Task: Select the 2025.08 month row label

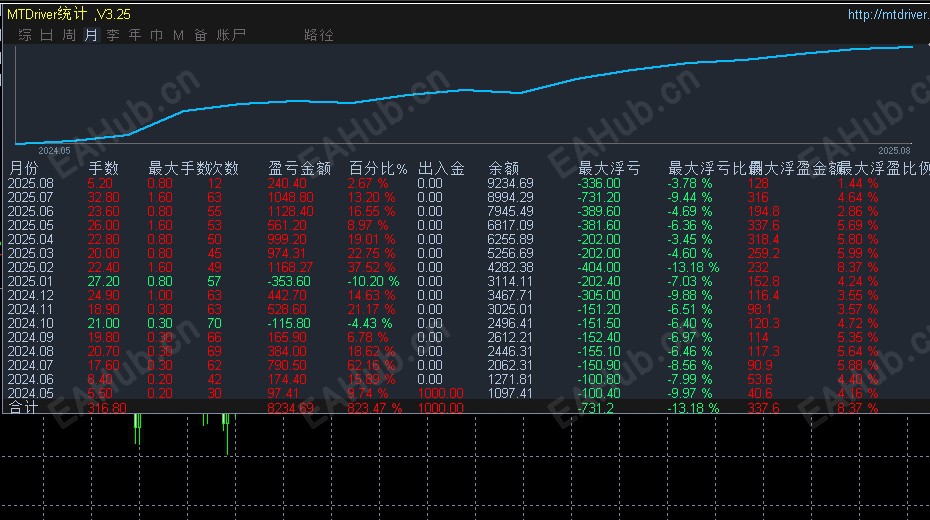Action: (x=30, y=183)
